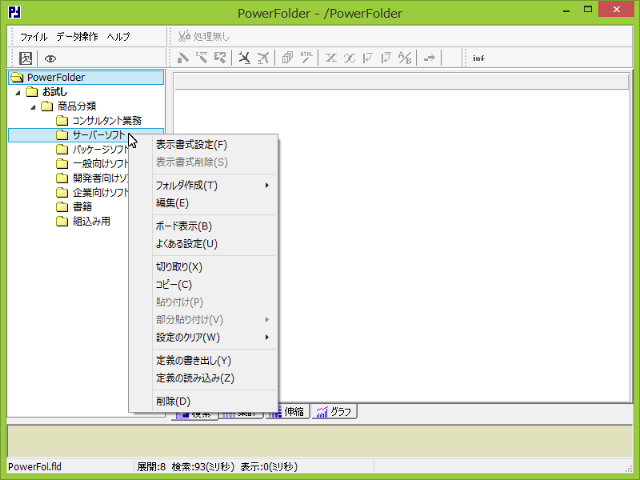Click the inf toolbar button
640x480 pixels.
point(479,58)
